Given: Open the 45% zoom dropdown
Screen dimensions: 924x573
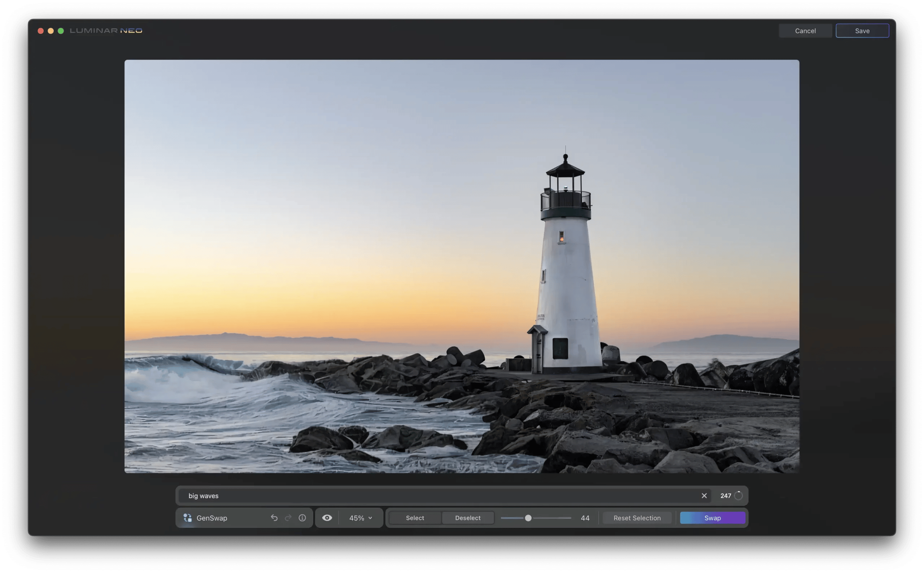Looking at the screenshot, I should click(360, 518).
